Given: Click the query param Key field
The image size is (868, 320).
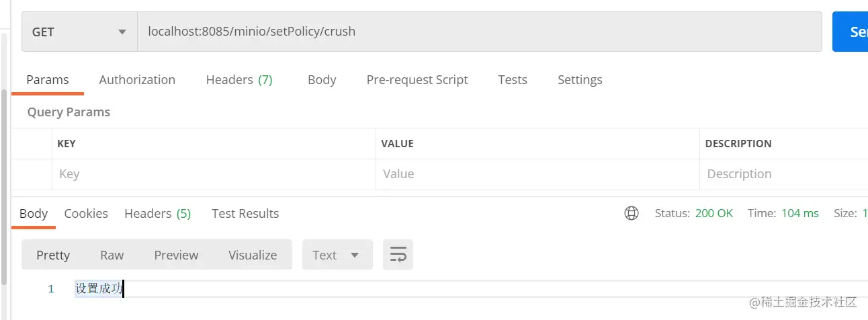Looking at the screenshot, I should tap(214, 174).
